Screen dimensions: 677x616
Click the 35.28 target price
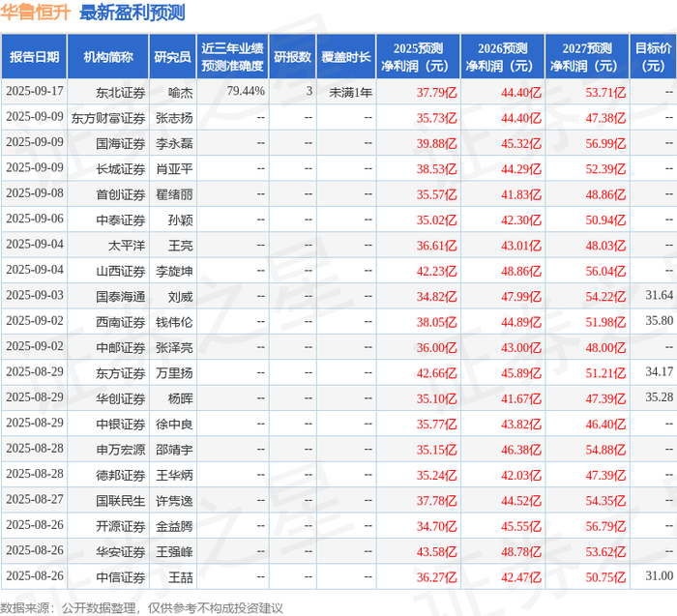(x=660, y=396)
